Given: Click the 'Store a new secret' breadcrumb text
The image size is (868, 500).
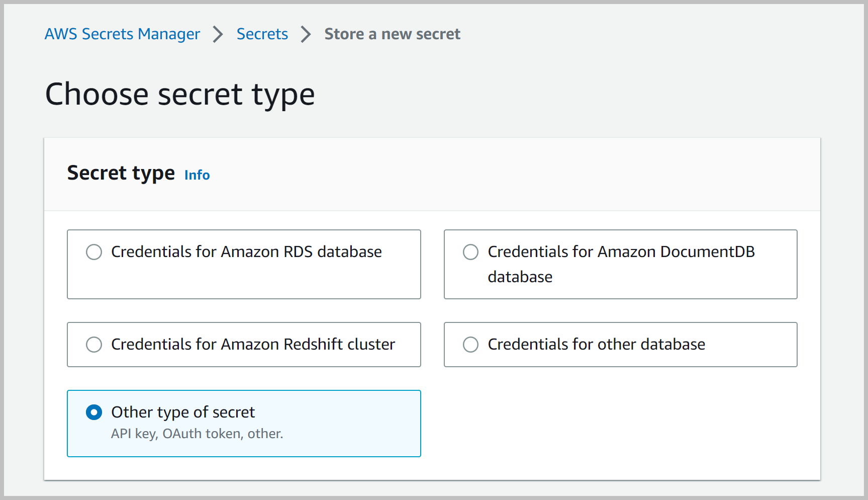Looking at the screenshot, I should tap(392, 34).
